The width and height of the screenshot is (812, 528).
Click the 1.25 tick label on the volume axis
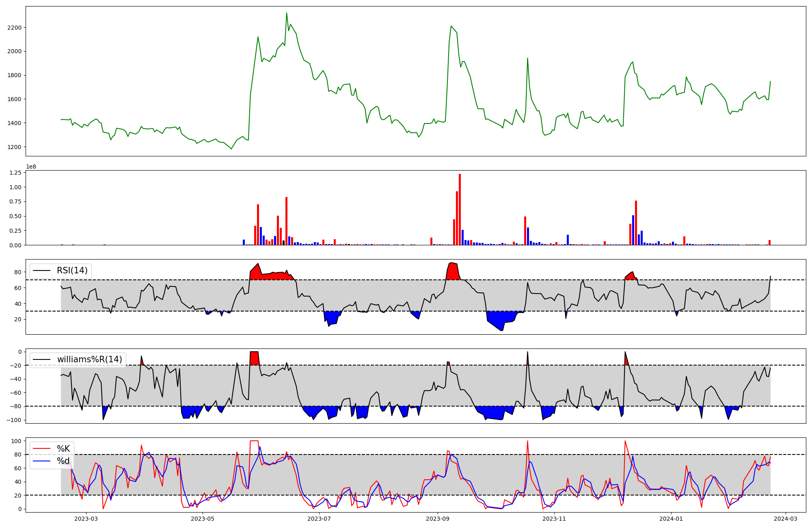15,173
